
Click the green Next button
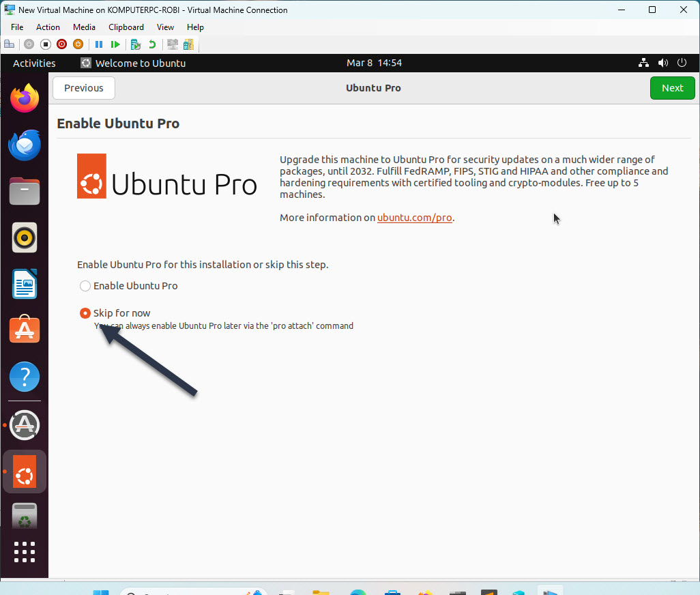[672, 88]
